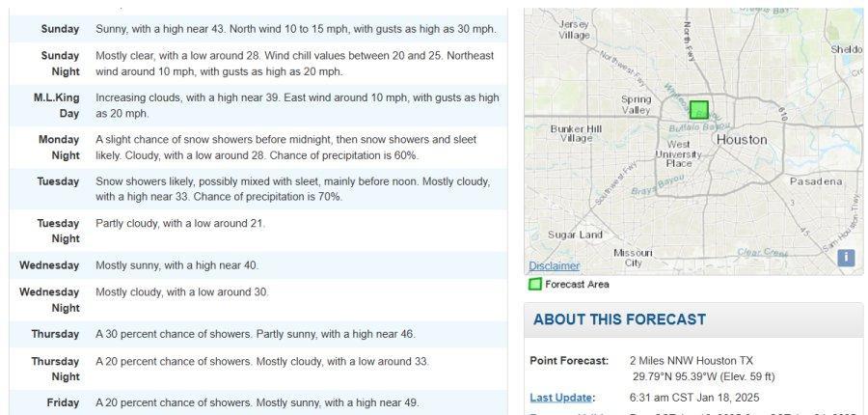Viewport: 868px width, 415px height.
Task: Click the Spring Valley map label
Action: (637, 105)
